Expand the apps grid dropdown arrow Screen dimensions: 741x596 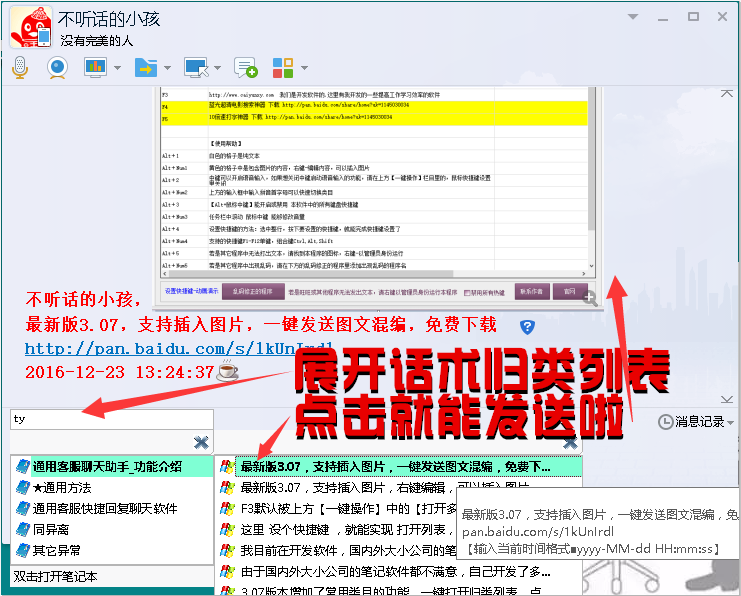coord(304,68)
